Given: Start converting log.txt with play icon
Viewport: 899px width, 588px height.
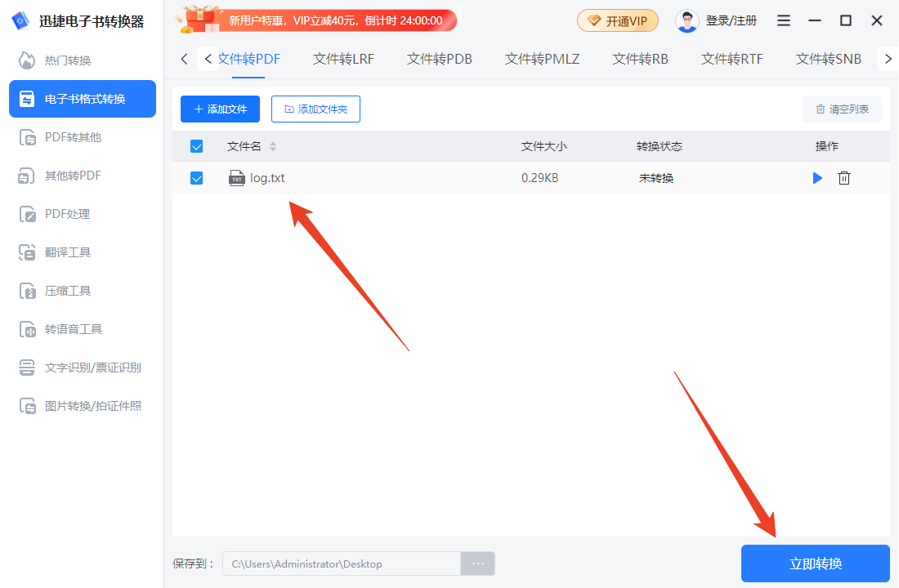Looking at the screenshot, I should (x=817, y=178).
